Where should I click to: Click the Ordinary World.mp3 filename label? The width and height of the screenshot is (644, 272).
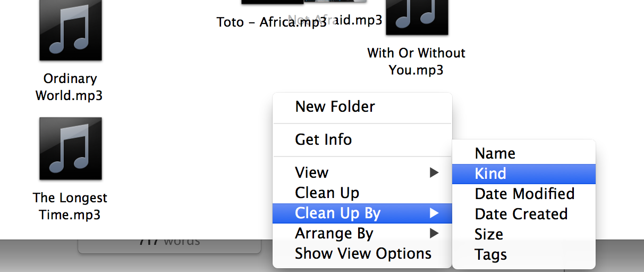(x=70, y=87)
